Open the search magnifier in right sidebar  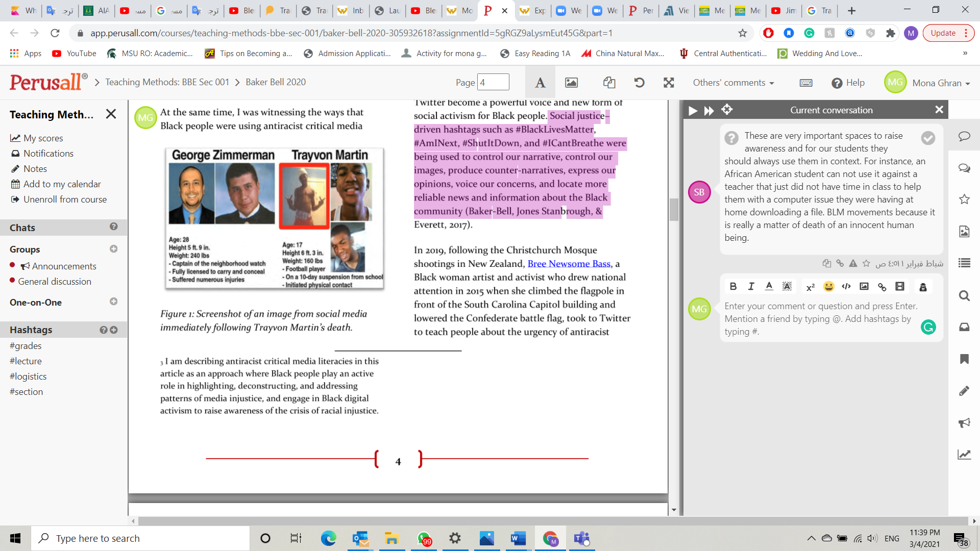pos(964,295)
